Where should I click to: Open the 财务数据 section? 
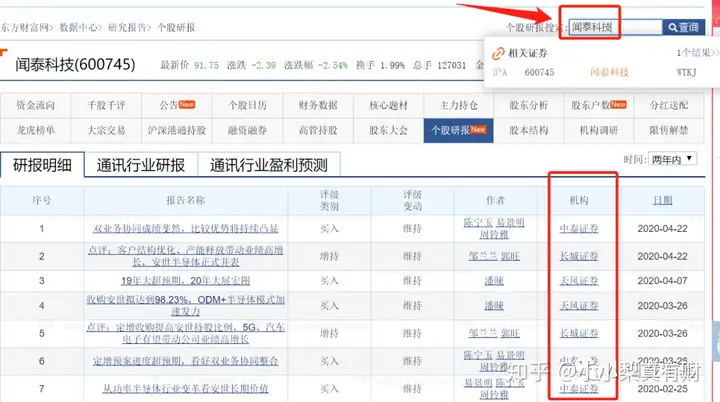coord(318,105)
